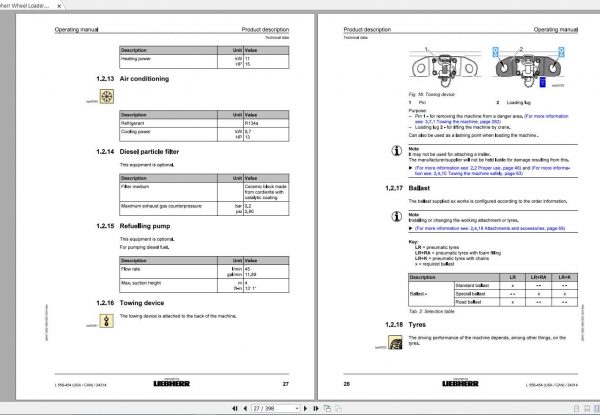This screenshot has width=600, height=415.
Task: Click the previous view icon in bottom bar
Action: click(327, 408)
